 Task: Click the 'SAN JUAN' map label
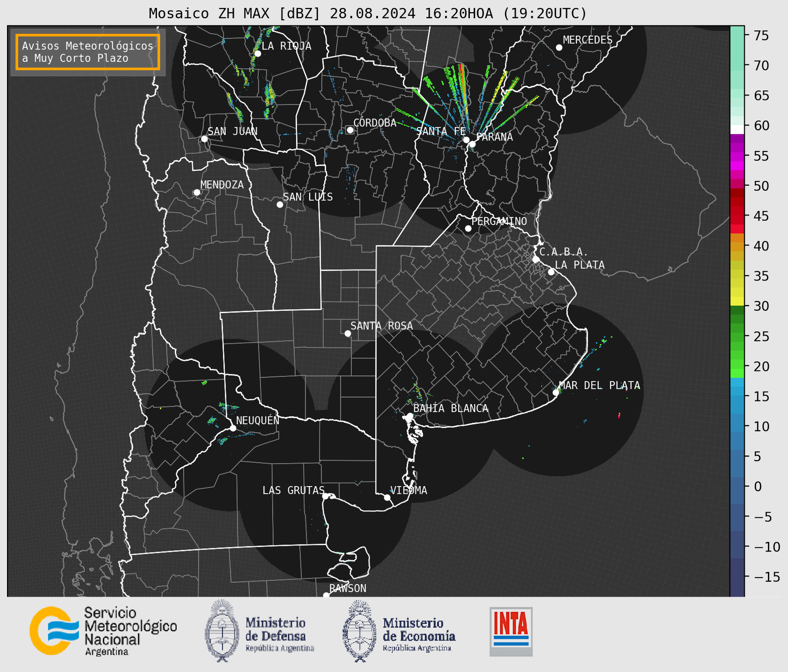(x=232, y=131)
